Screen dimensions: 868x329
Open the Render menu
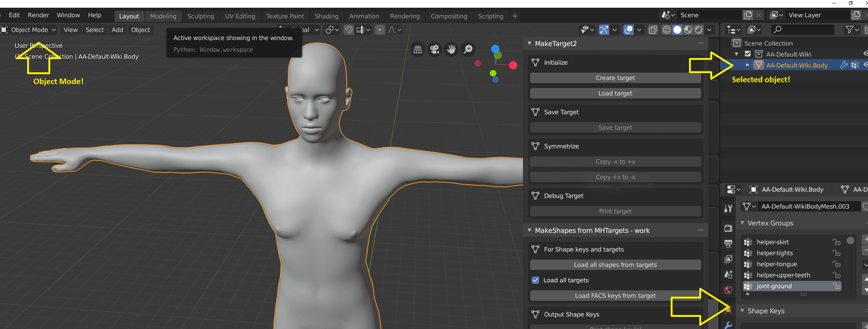pyautogui.click(x=38, y=15)
